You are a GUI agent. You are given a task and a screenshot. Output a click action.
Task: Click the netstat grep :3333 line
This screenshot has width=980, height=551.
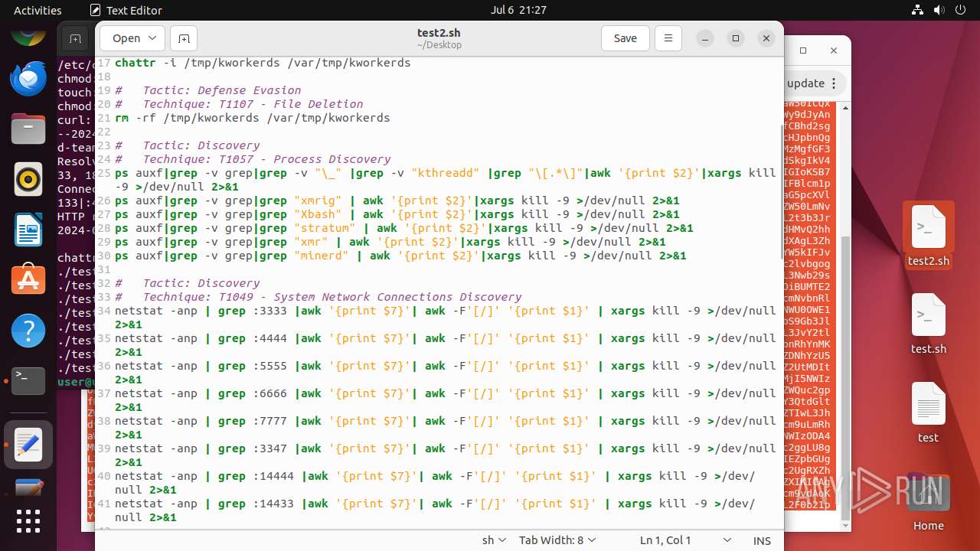click(x=445, y=318)
